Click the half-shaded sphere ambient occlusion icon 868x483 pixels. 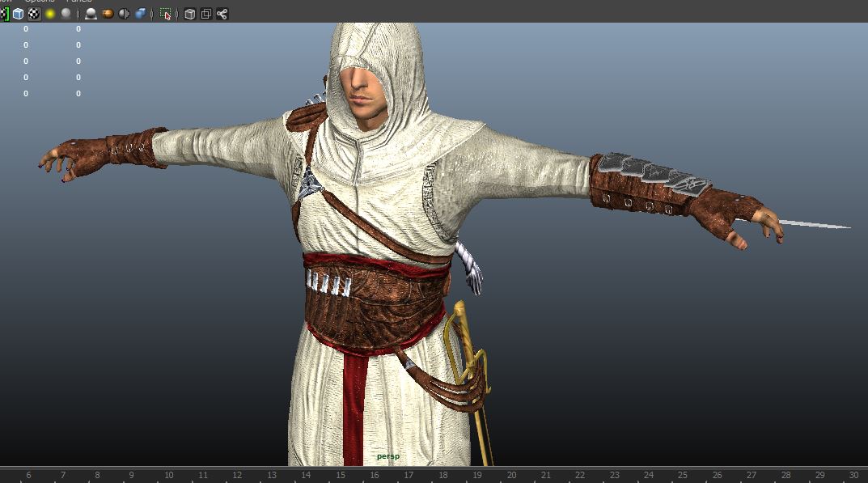(125, 14)
